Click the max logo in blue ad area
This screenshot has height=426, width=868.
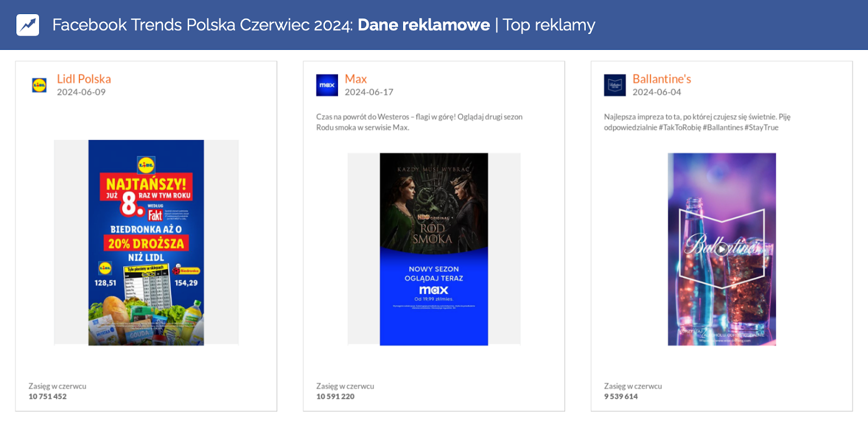(433, 290)
